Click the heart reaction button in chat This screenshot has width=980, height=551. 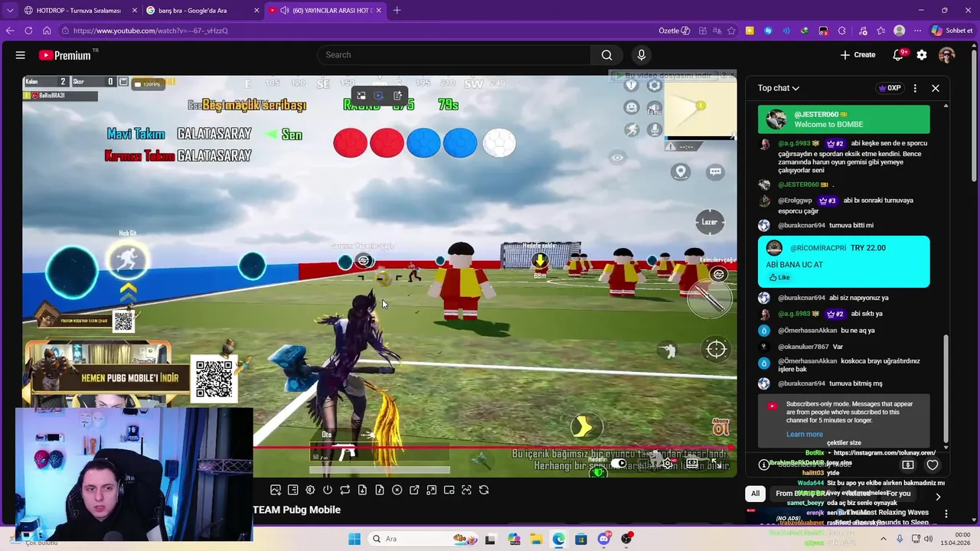933,465
